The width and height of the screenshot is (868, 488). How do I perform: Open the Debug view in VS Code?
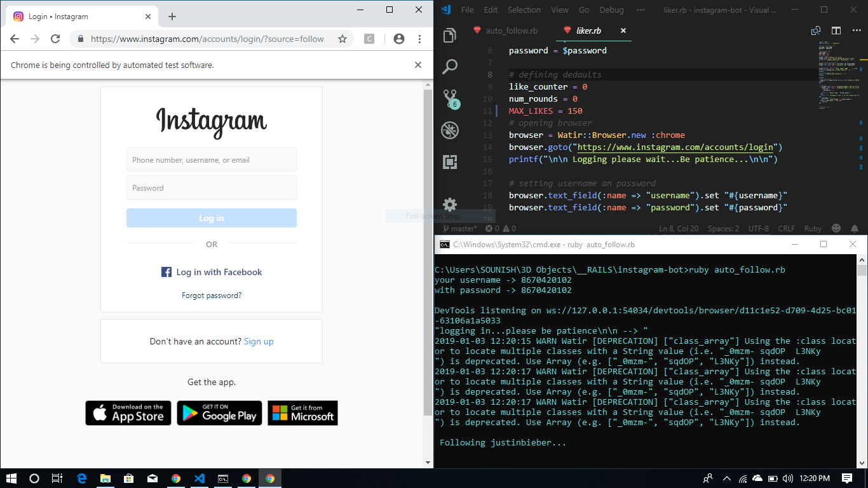[450, 130]
